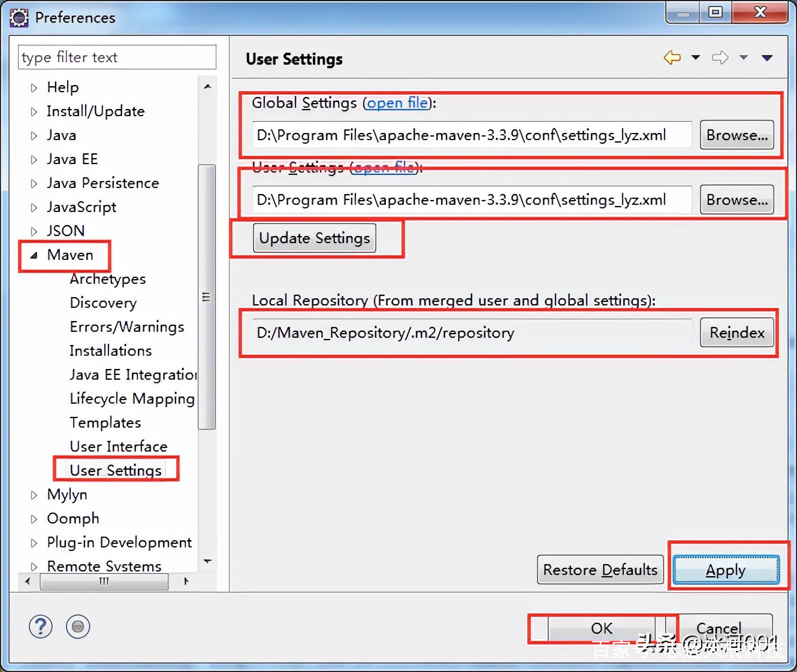Expand the Install/Update tree node
Viewport: 797px width, 672px height.
pos(34,111)
